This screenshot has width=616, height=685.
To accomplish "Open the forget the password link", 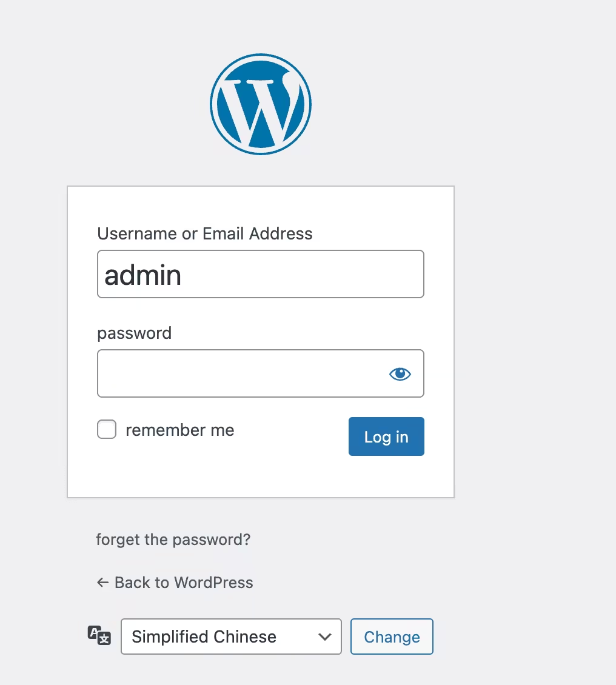I will click(x=173, y=540).
